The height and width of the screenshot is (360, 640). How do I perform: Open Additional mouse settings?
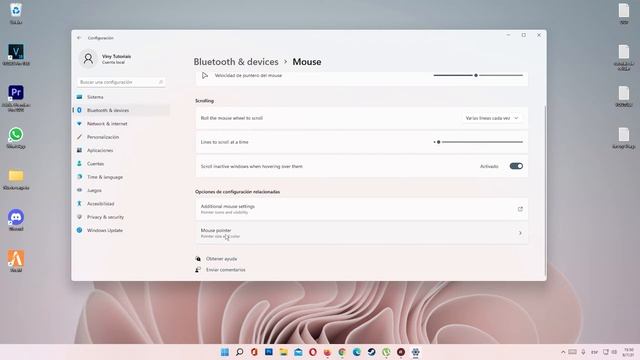[362, 209]
